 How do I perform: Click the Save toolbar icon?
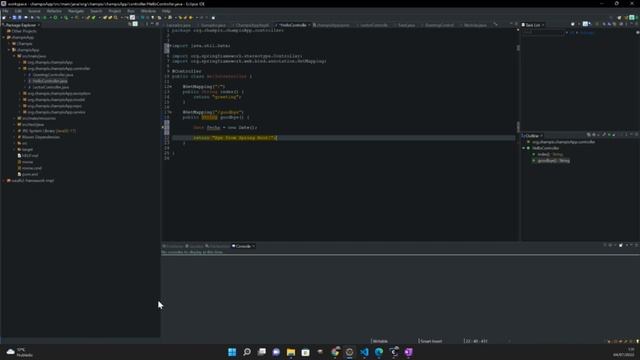[14, 18]
